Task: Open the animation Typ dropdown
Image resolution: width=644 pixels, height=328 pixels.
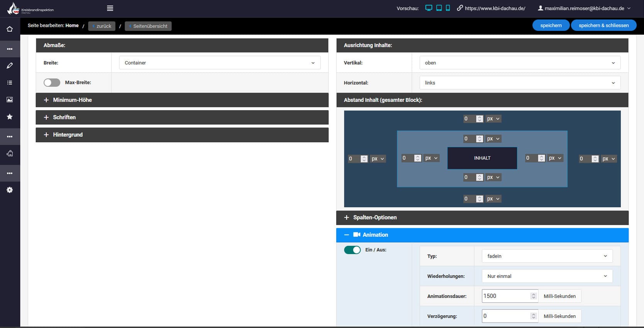Action: coord(547,256)
